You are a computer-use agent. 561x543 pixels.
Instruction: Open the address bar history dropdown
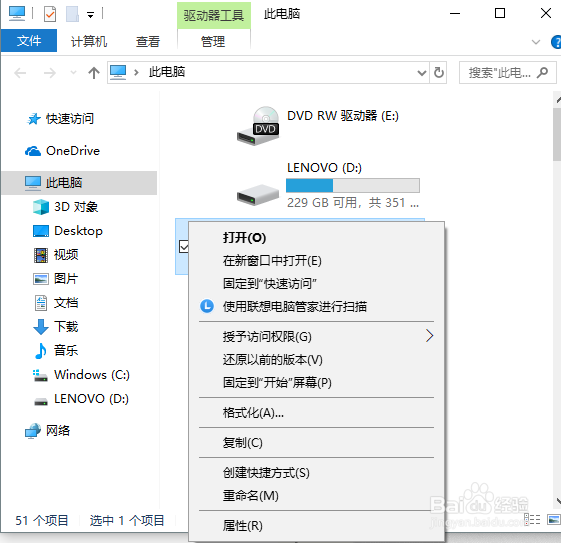click(x=422, y=73)
